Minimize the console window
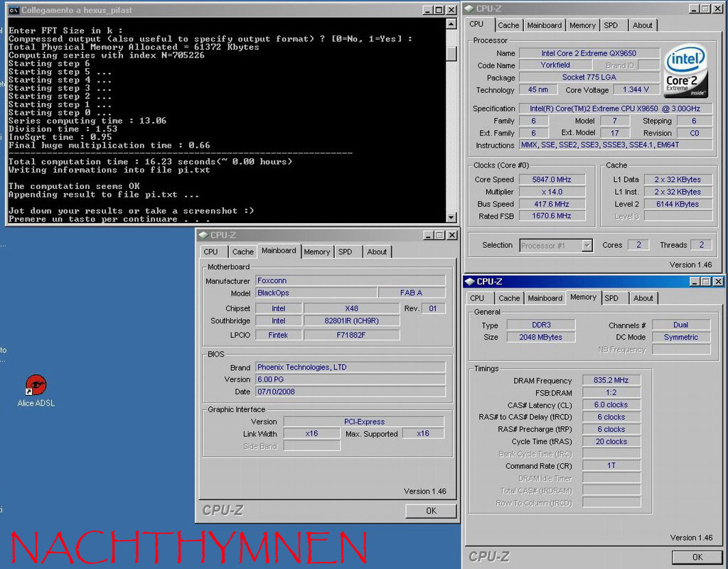 click(427, 10)
